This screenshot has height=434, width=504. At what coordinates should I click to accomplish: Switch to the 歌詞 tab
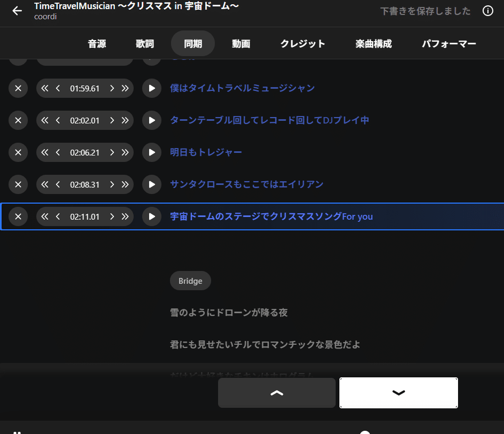pos(144,44)
